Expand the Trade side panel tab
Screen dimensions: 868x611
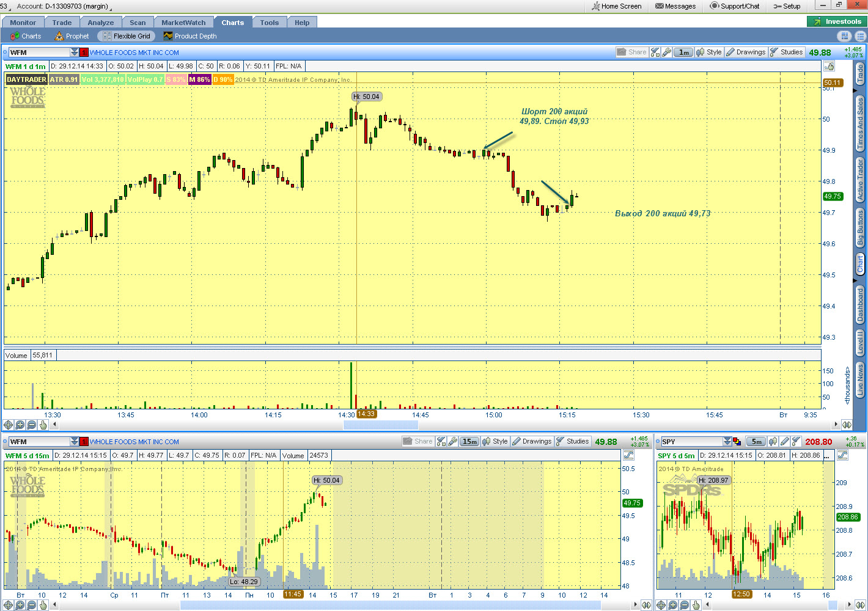coord(860,75)
